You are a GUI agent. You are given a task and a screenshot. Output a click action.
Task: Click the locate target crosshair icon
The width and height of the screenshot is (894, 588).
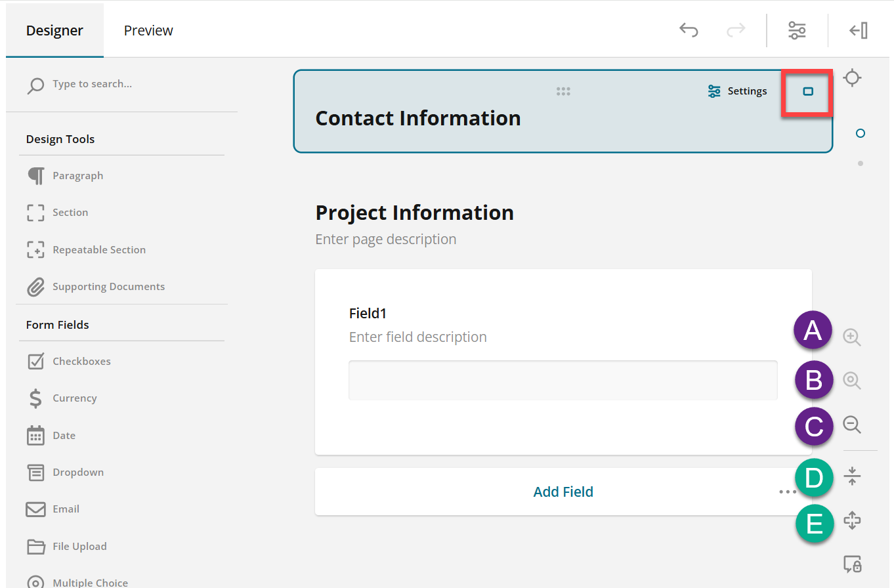(x=852, y=77)
